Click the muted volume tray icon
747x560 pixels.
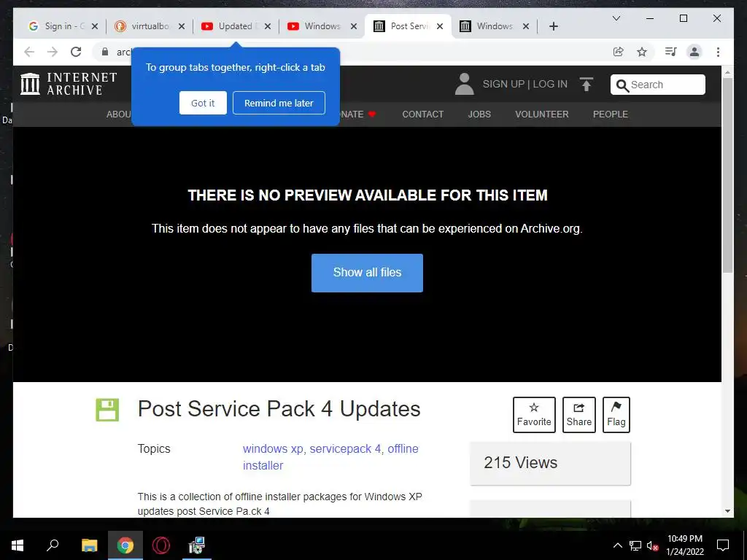coord(653,546)
